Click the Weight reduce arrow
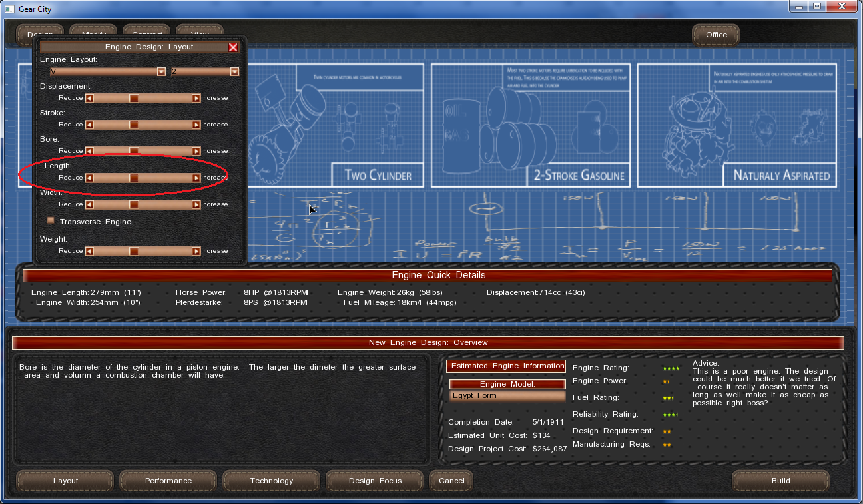Viewport: 863px width, 504px height. (x=89, y=251)
